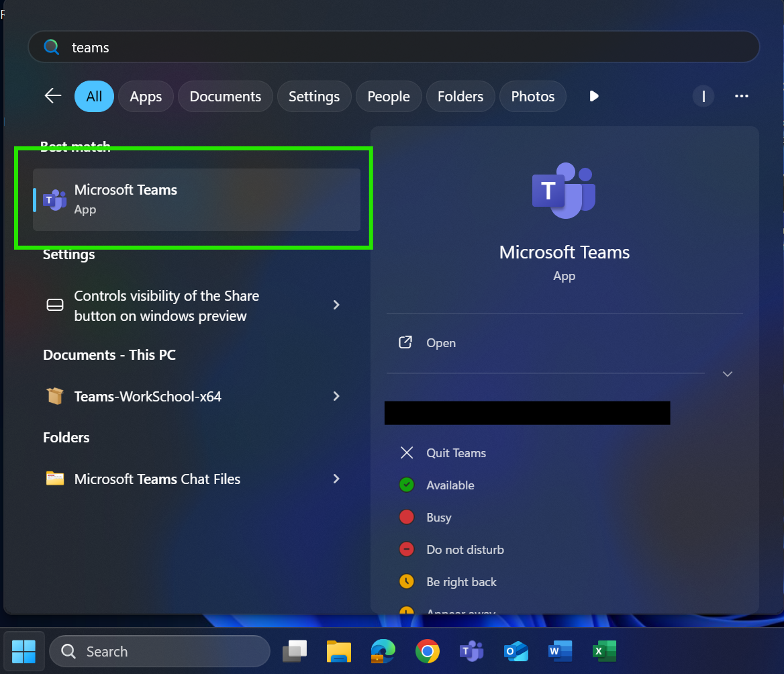Screen dimensions: 784x674
Task: Click 'Microsoft Teams' title in preview pane
Action: (564, 252)
